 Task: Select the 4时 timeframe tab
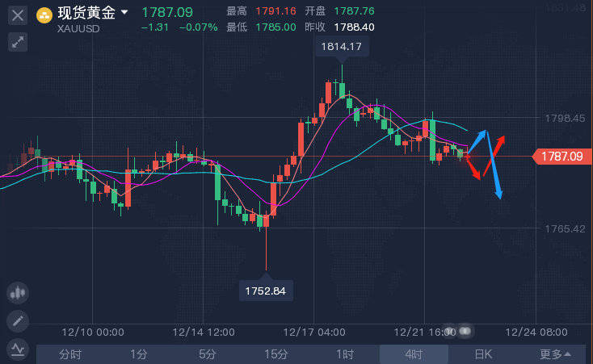414,354
